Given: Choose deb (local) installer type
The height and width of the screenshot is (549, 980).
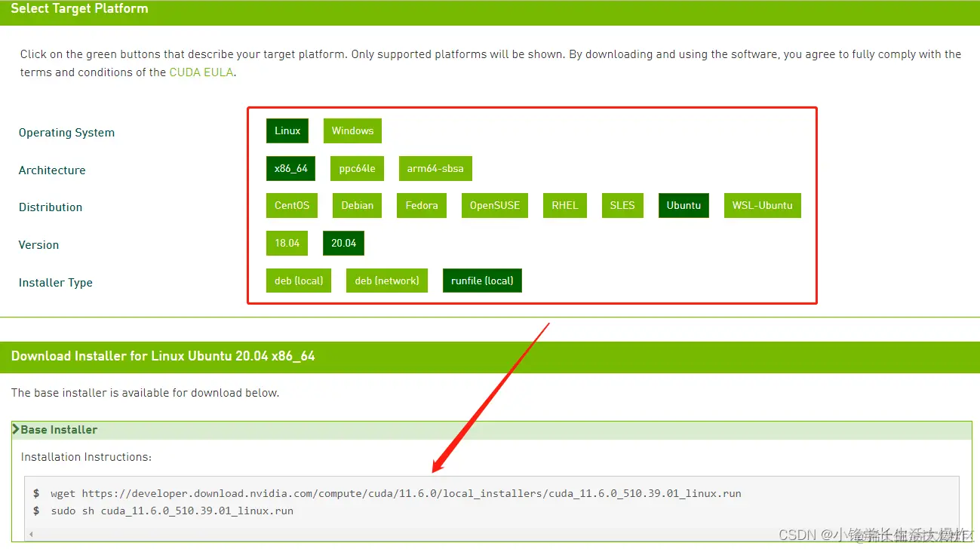Looking at the screenshot, I should (299, 281).
